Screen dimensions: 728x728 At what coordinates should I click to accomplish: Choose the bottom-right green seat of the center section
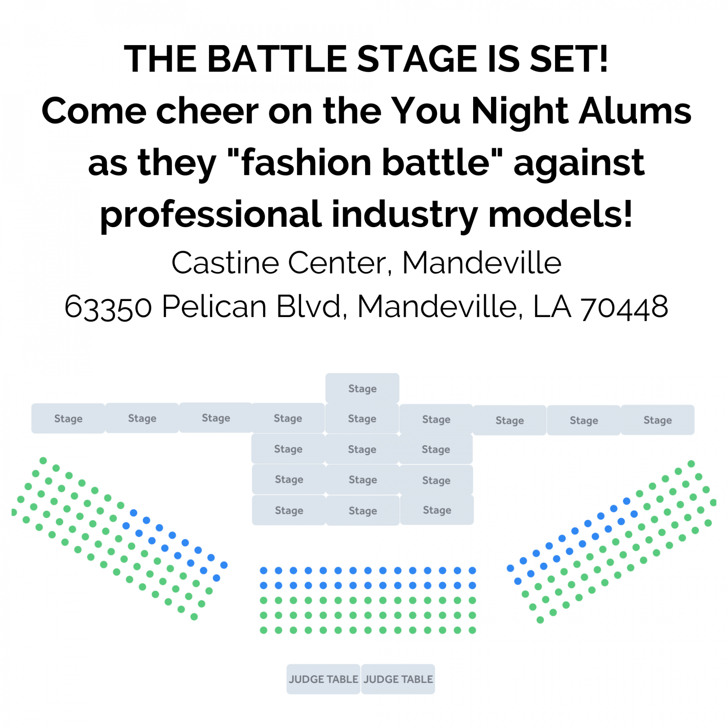click(472, 630)
